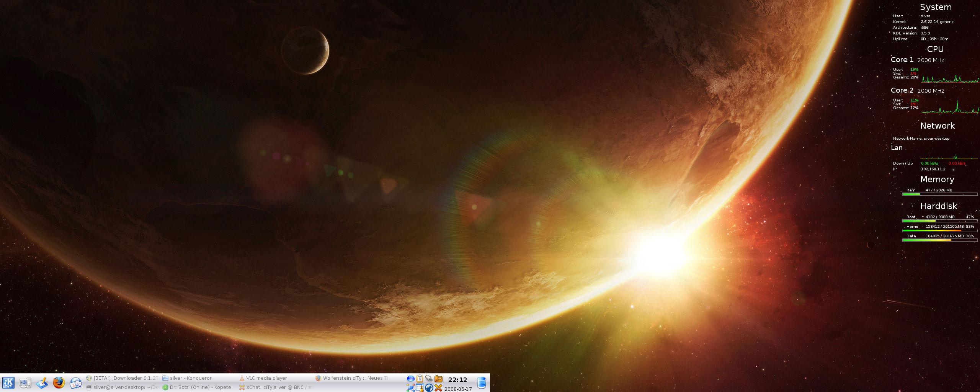Click Network Name: silver-desktop text
Screen dimensions: 980x392
[921, 139]
